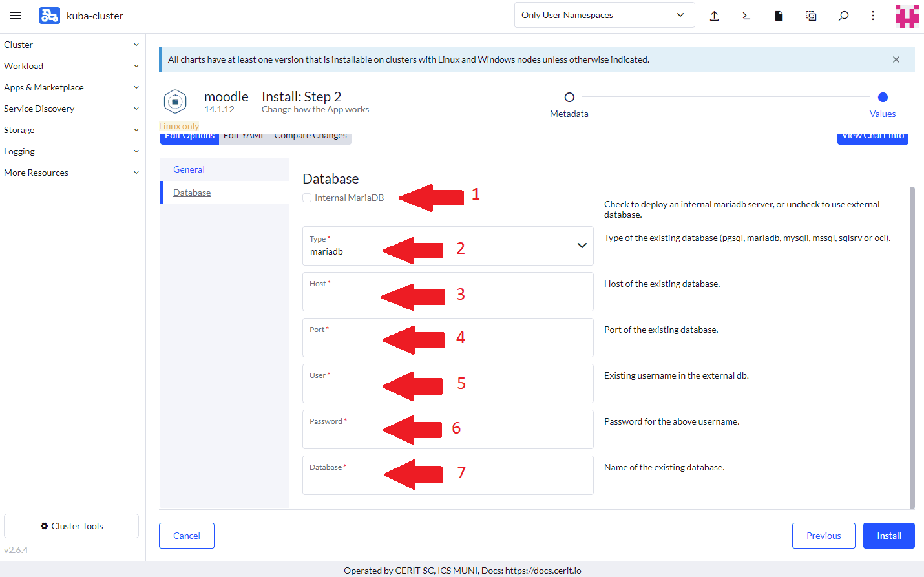
Task: Open the hamburger navigation menu
Action: click(16, 16)
